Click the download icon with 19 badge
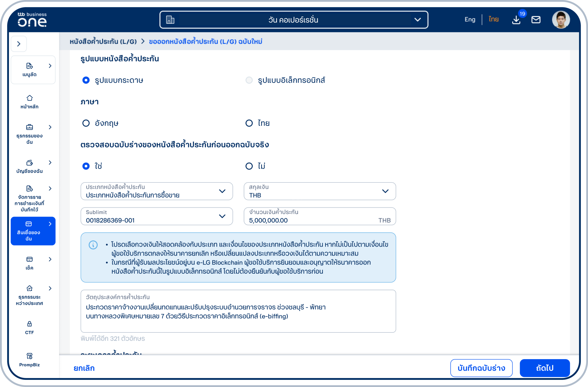The width and height of the screenshot is (588, 387). [x=516, y=20]
